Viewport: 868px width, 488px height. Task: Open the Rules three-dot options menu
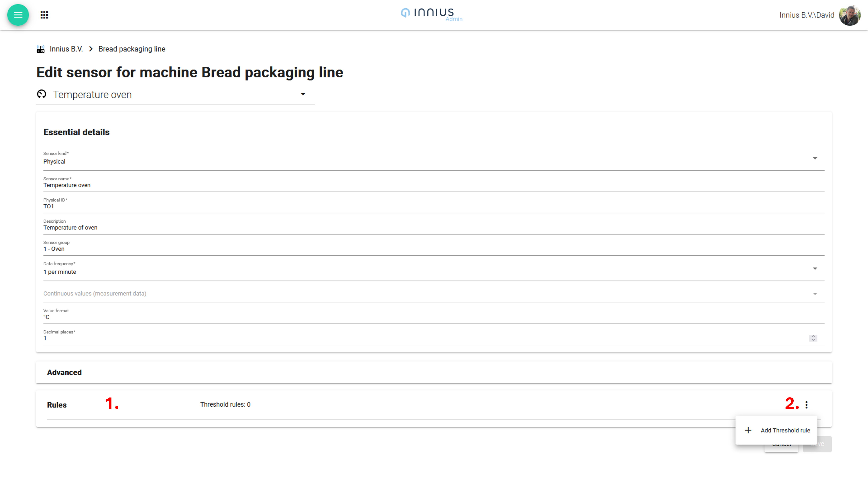(x=806, y=404)
